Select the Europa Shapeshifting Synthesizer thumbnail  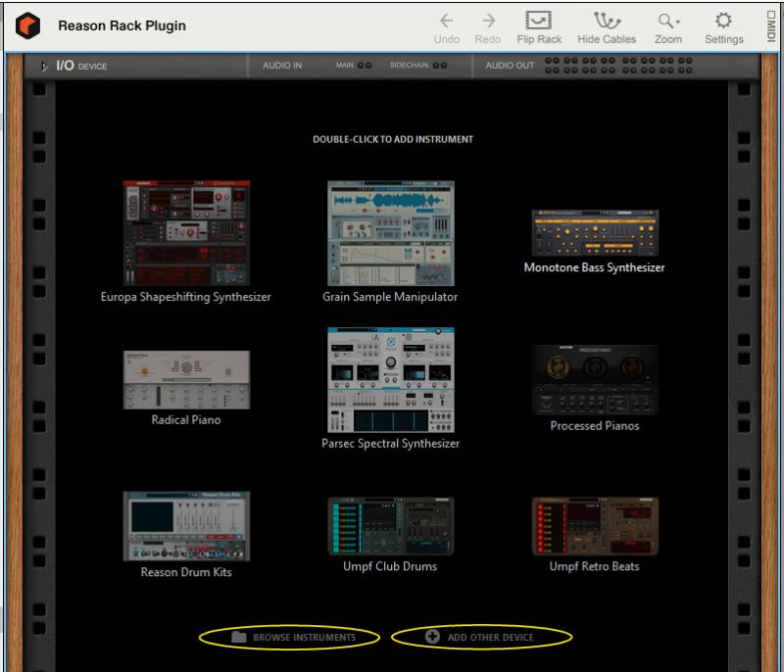pyautogui.click(x=184, y=230)
